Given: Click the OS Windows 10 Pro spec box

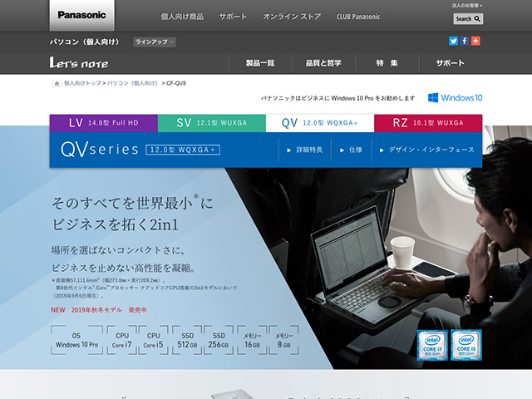Looking at the screenshot, I should (x=76, y=340).
